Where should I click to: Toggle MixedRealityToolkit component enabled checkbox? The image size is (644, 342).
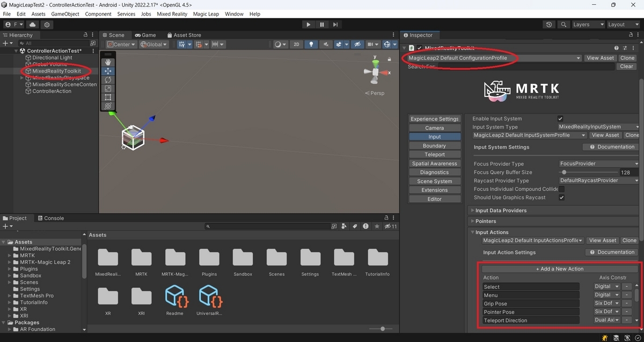tap(420, 48)
